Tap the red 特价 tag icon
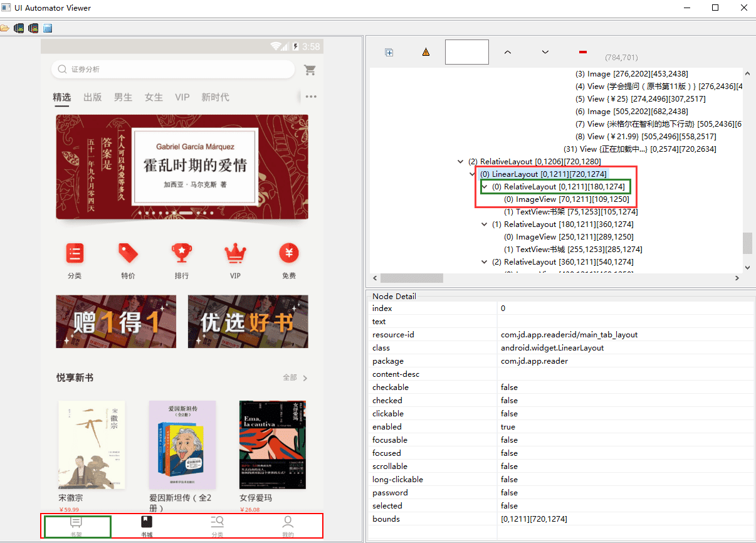 pyautogui.click(x=128, y=253)
